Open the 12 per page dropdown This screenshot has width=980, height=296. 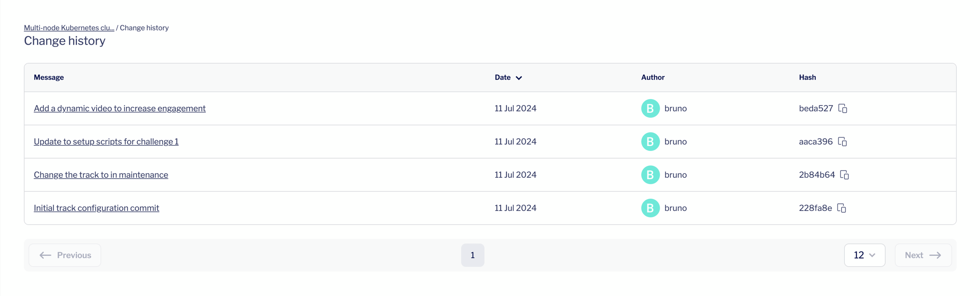tap(864, 255)
